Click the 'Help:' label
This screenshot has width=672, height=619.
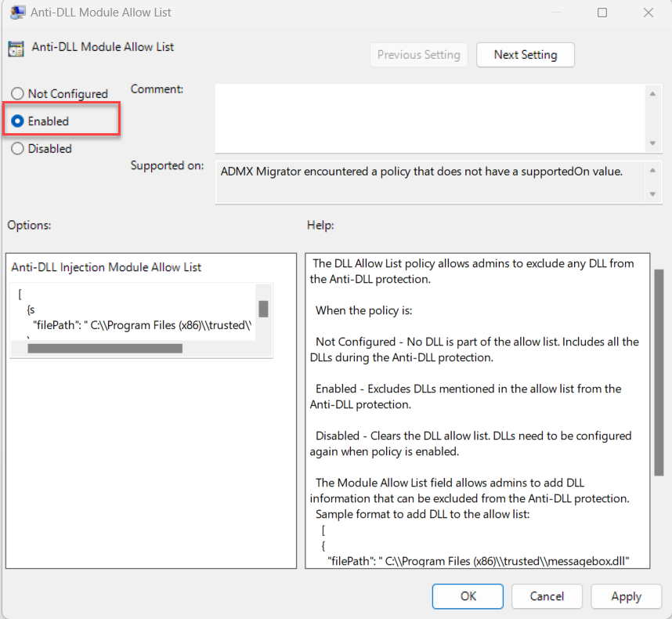click(x=320, y=225)
